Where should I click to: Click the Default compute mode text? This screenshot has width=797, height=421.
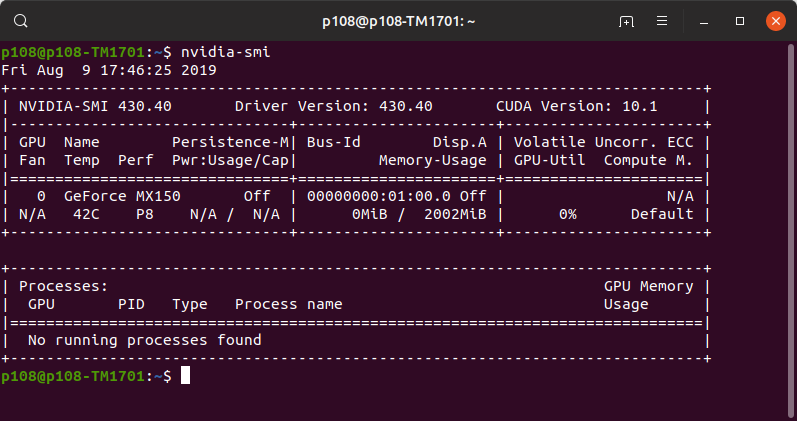662,214
